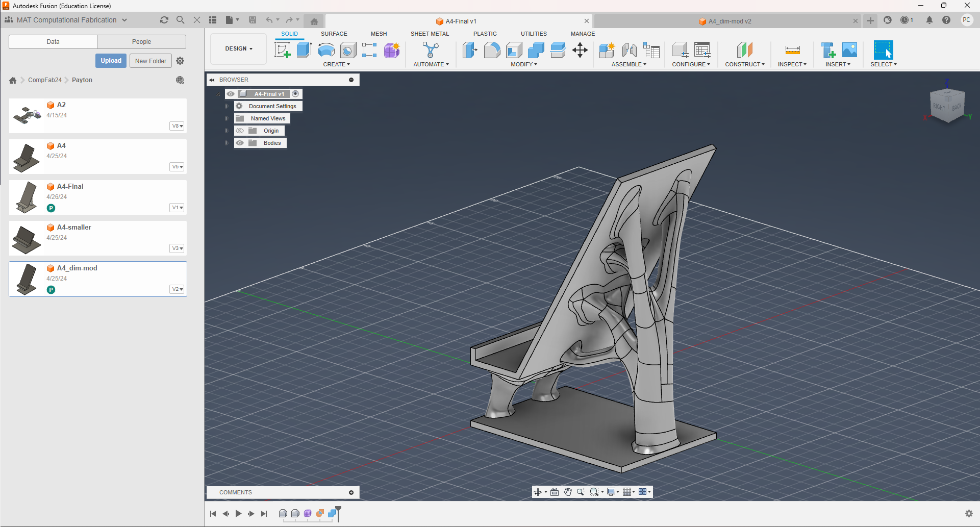Viewport: 980px width, 527px height.
Task: Click the ViewCube orientation control
Action: click(x=948, y=105)
